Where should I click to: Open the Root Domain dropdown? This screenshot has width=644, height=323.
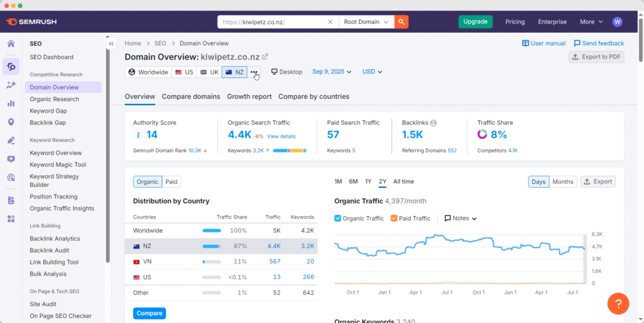[366, 21]
